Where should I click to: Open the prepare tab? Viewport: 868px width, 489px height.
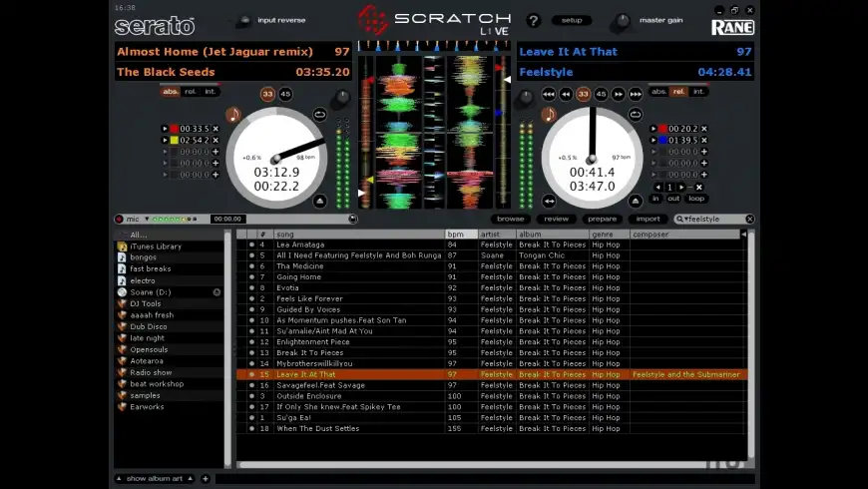click(x=603, y=220)
